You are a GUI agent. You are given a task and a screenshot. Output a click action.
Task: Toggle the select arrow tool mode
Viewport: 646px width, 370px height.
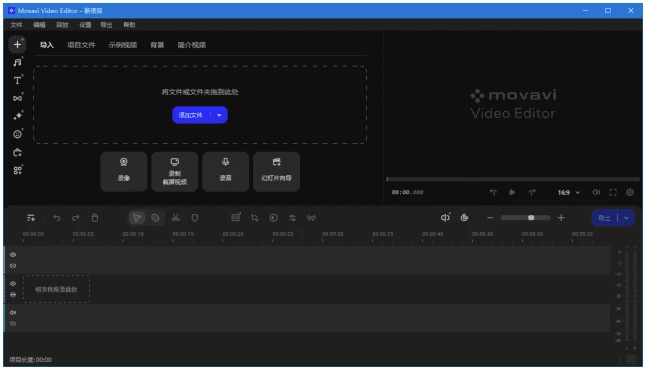tap(137, 218)
